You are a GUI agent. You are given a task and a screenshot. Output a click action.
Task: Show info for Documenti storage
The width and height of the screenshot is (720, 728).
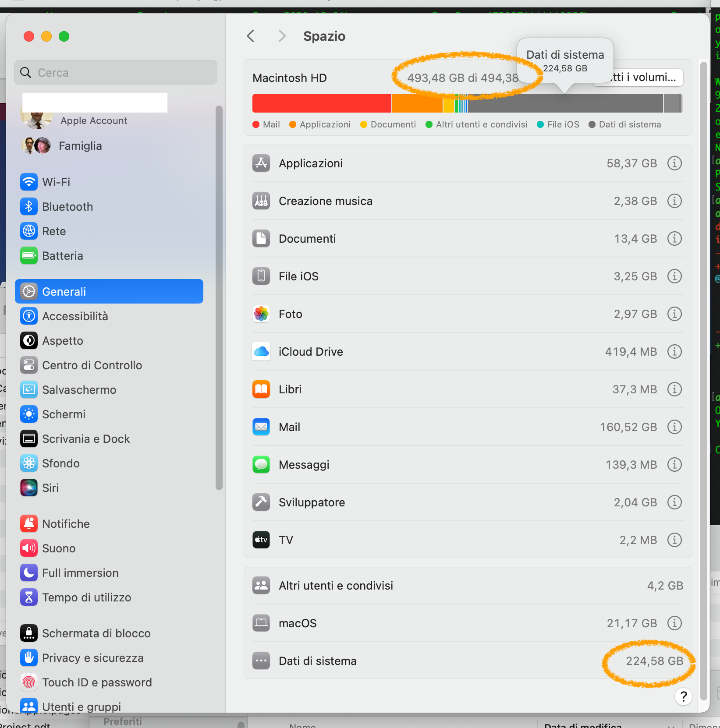(x=674, y=239)
